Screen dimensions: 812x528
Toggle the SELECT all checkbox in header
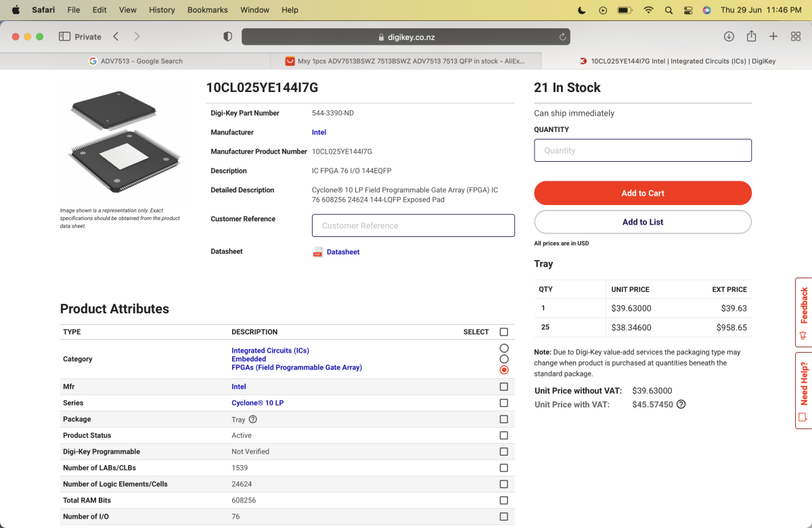(x=503, y=332)
